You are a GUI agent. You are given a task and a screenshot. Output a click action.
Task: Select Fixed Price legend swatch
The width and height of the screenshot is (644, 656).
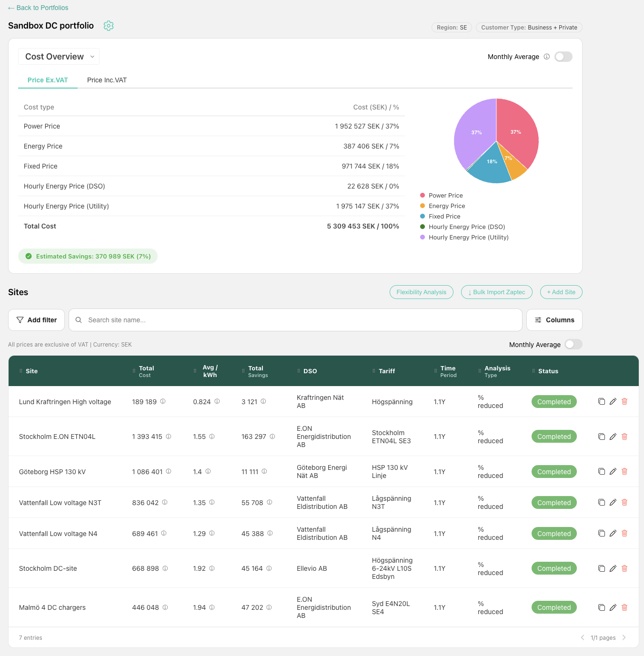pyautogui.click(x=423, y=216)
